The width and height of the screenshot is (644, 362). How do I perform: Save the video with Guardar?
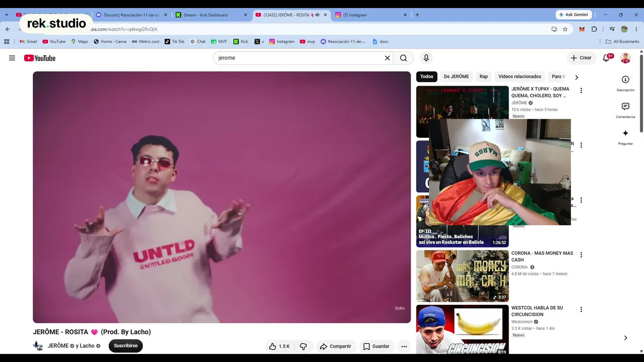[376, 346]
